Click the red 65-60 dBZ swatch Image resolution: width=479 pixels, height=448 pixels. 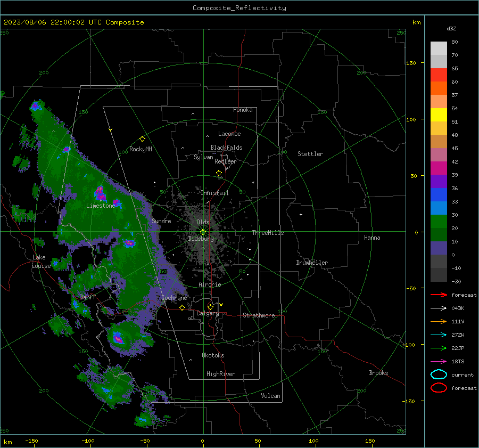pyautogui.click(x=439, y=75)
